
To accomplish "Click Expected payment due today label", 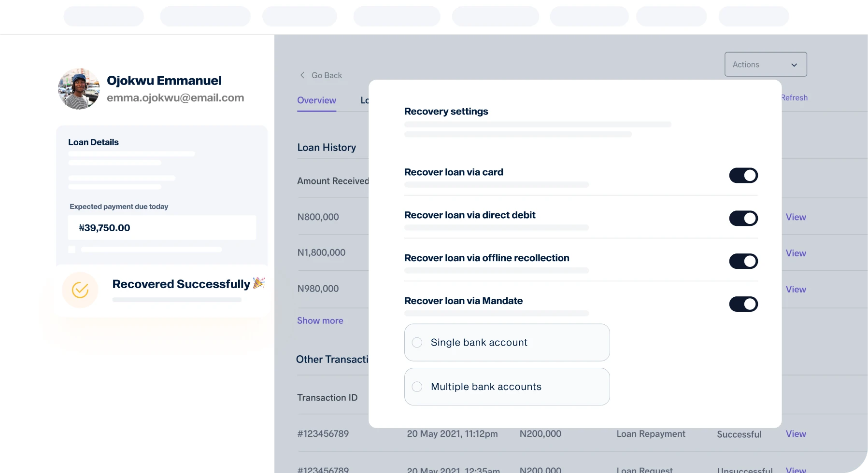I will click(x=119, y=207).
